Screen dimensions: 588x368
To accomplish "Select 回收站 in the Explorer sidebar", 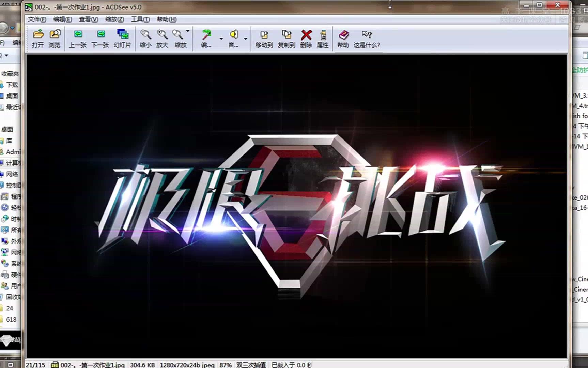I will (x=13, y=297).
